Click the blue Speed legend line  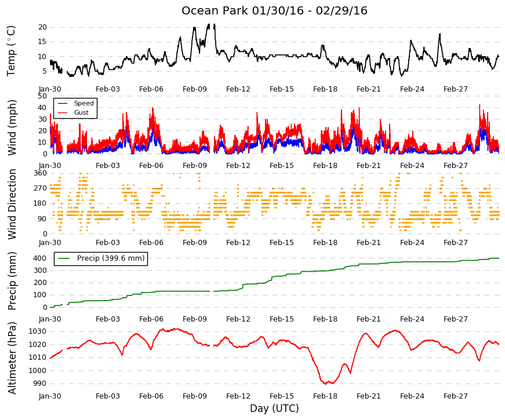[63, 104]
